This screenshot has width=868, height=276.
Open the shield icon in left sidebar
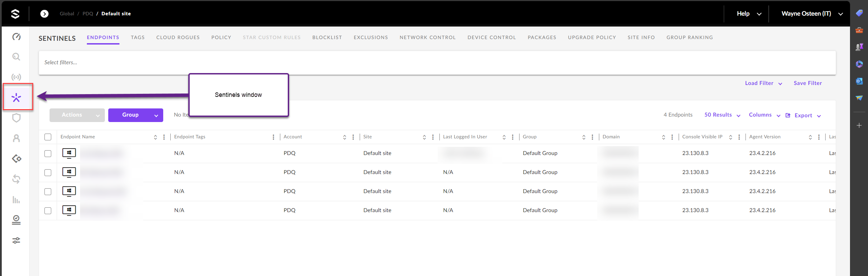coord(16,118)
